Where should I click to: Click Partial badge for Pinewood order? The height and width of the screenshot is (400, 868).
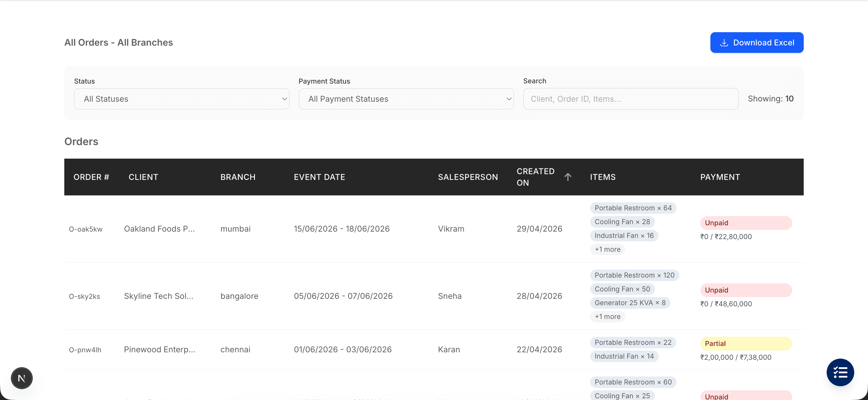tap(746, 344)
